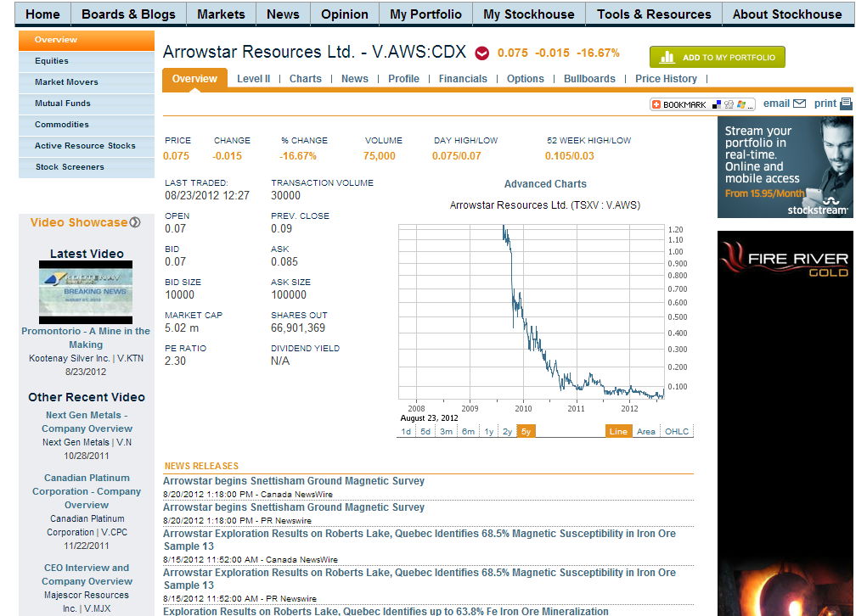Select the Delicious sharing icon
The height and width of the screenshot is (616, 867).
716,103
